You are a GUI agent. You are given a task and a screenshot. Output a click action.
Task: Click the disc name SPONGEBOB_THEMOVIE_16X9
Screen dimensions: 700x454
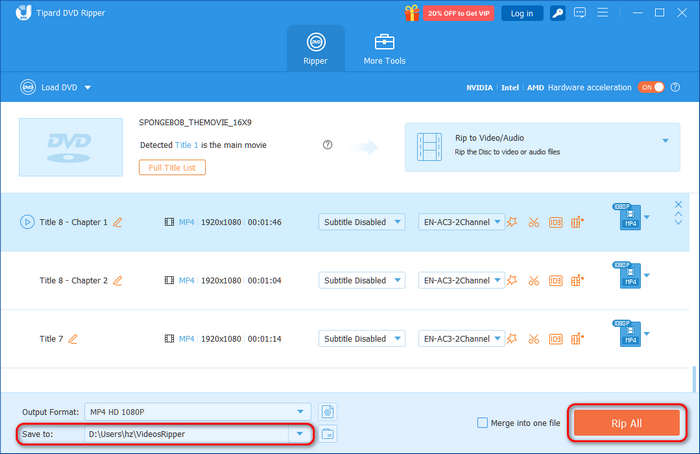tap(195, 122)
